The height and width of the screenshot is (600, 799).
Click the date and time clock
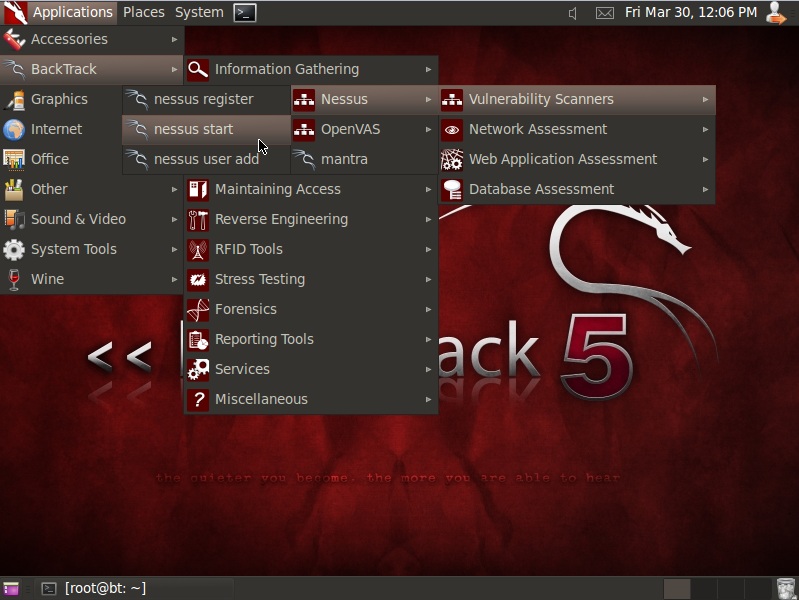690,12
